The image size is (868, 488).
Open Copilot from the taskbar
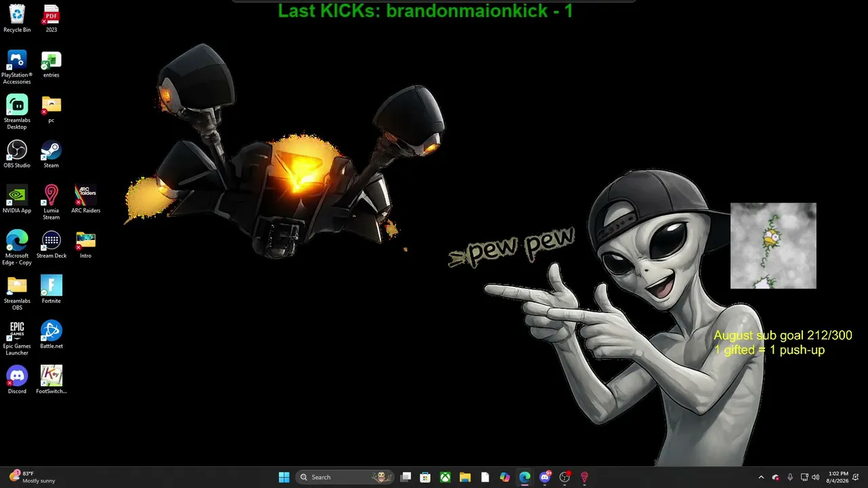pos(505,477)
